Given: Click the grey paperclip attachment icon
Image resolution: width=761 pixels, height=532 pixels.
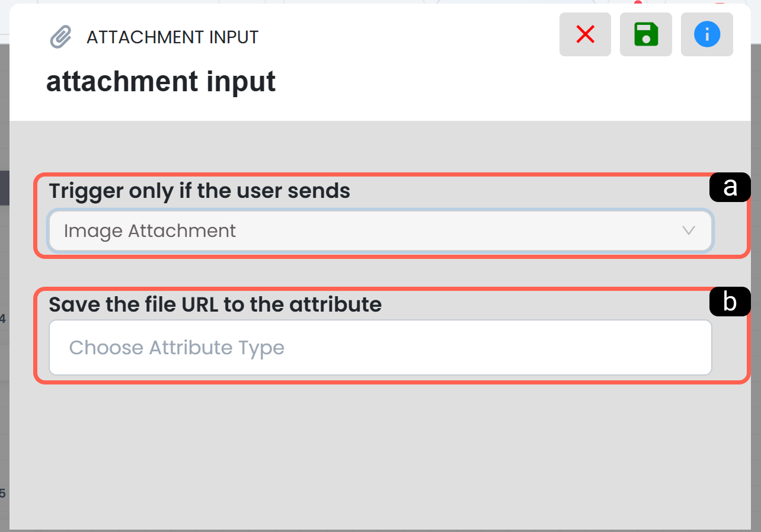Looking at the screenshot, I should pos(60,37).
